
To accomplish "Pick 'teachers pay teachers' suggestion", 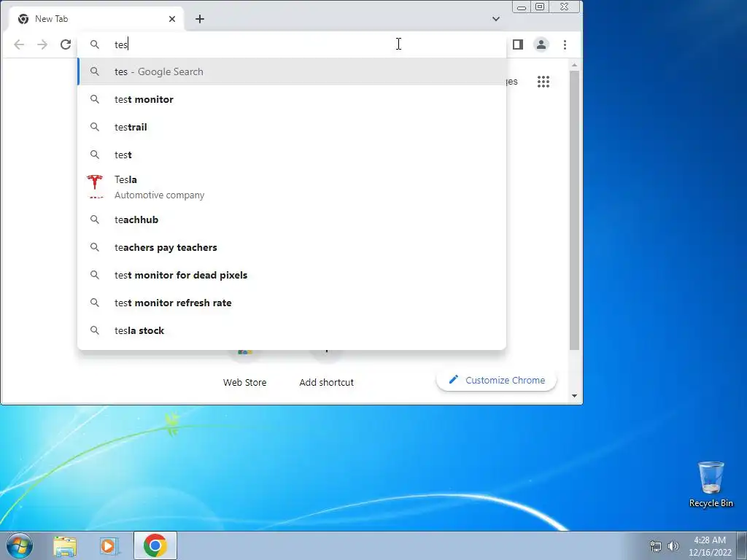I will tap(292, 246).
